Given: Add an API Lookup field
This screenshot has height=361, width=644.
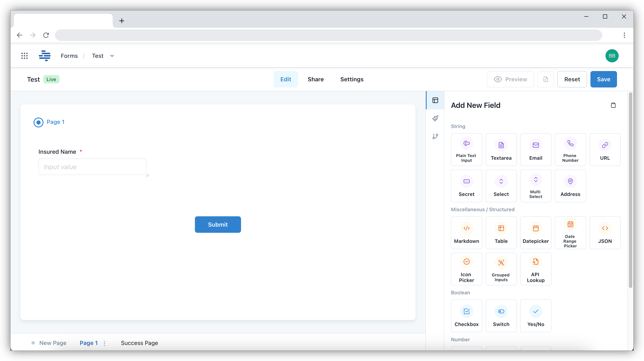Looking at the screenshot, I should point(535,269).
